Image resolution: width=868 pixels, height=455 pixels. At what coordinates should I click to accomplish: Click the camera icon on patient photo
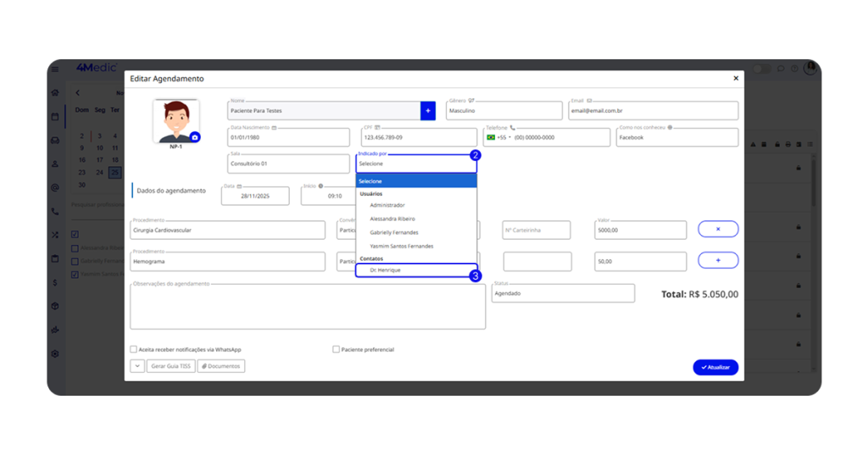coord(195,136)
